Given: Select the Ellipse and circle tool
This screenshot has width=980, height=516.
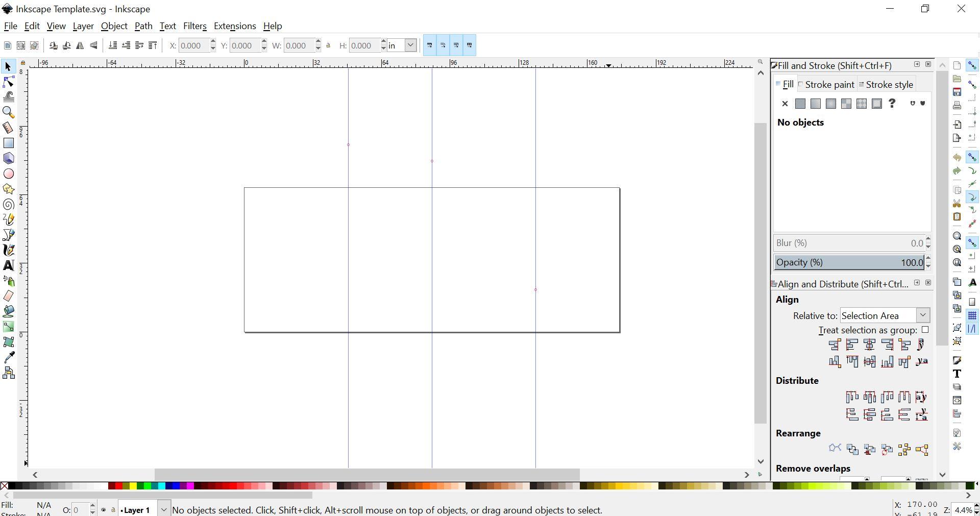Looking at the screenshot, I should pos(9,174).
